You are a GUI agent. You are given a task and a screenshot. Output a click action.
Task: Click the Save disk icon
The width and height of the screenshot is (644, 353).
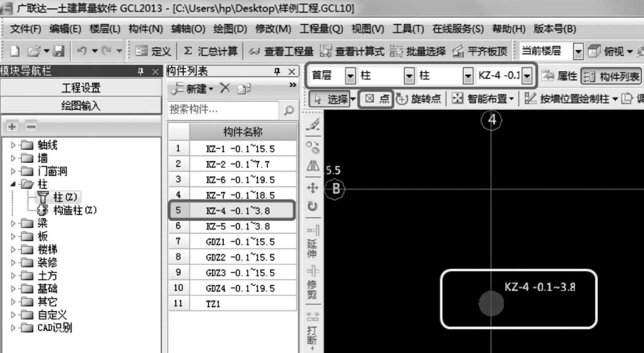click(59, 51)
